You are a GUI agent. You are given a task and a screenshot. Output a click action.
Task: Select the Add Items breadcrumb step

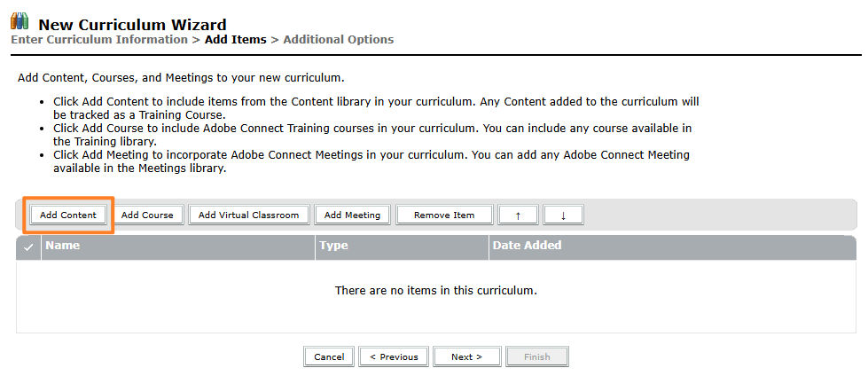[x=236, y=40]
